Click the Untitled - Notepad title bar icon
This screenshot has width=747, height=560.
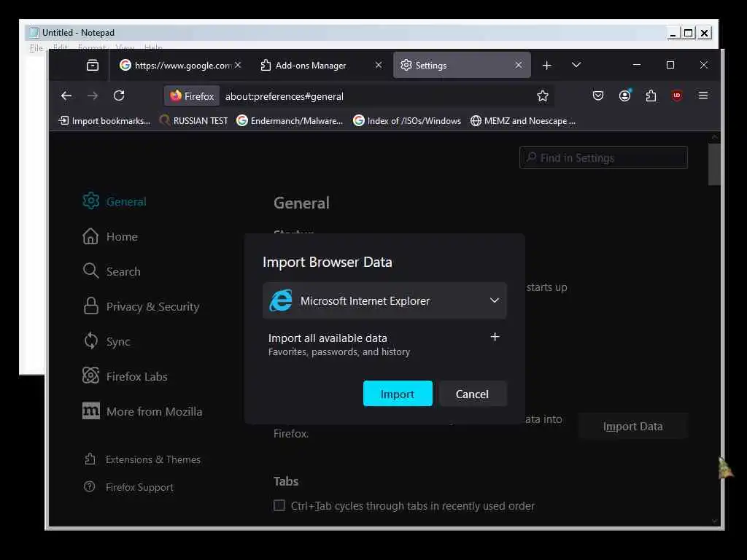[34, 32]
